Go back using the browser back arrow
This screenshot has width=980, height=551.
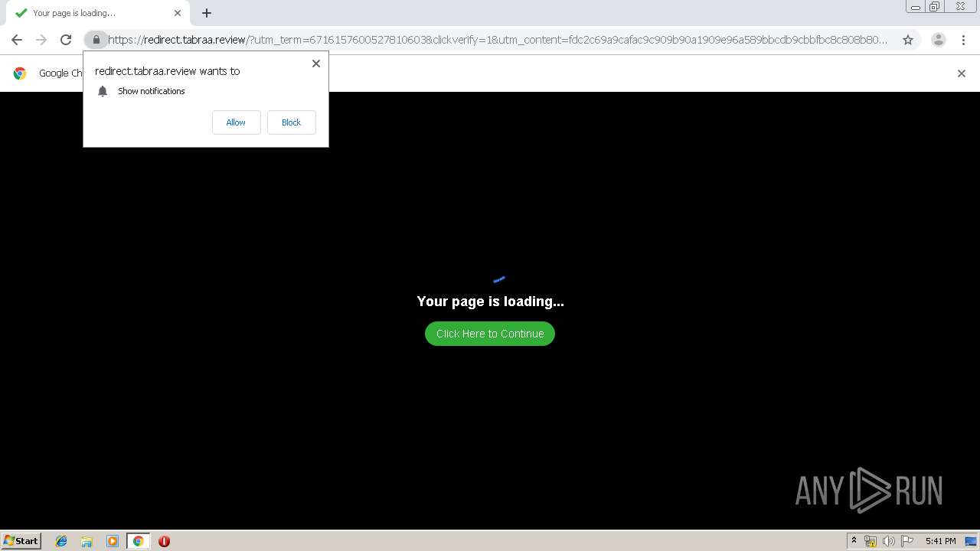[17, 40]
